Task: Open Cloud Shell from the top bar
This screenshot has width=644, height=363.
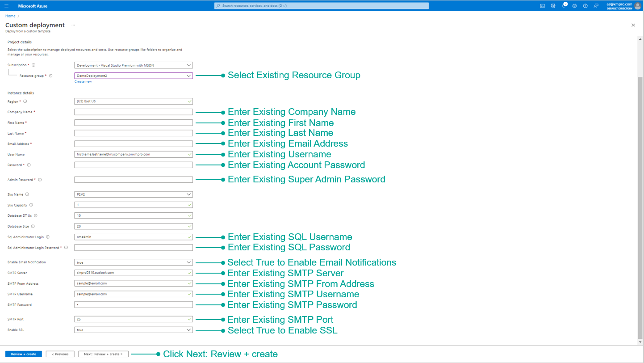Action: click(542, 6)
